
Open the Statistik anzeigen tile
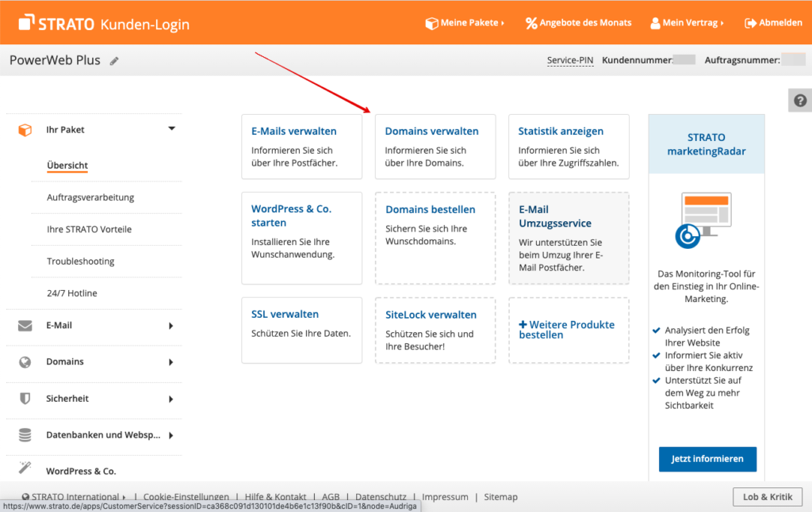[569, 147]
